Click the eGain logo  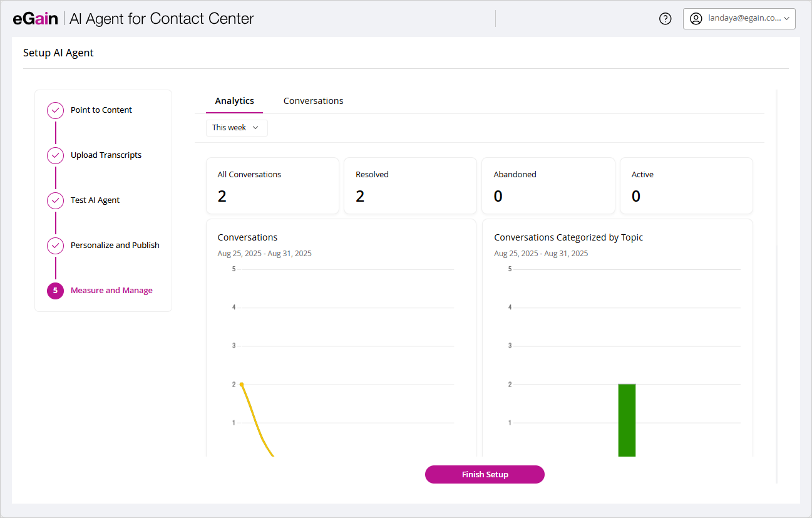35,19
